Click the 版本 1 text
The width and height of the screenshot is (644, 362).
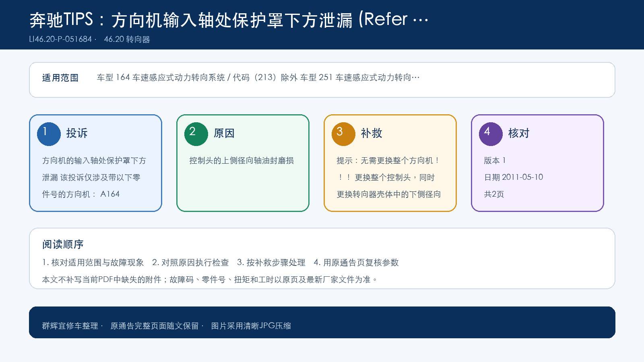[495, 160]
